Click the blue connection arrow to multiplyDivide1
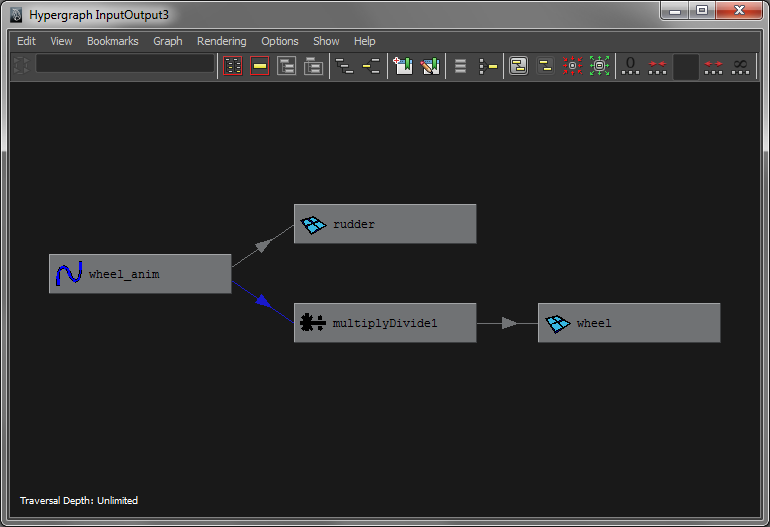Screen dimensions: 770x527 coord(262,300)
